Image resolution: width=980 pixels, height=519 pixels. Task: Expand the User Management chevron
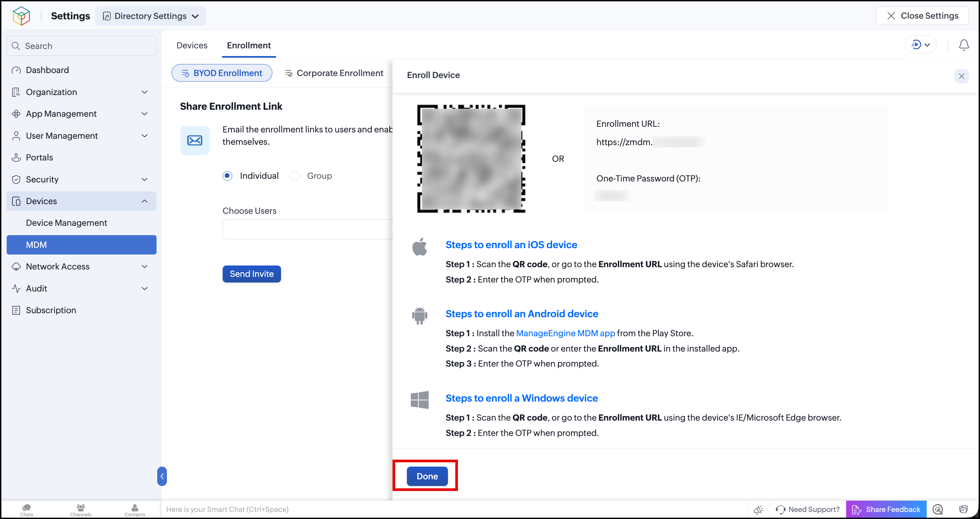(x=145, y=136)
